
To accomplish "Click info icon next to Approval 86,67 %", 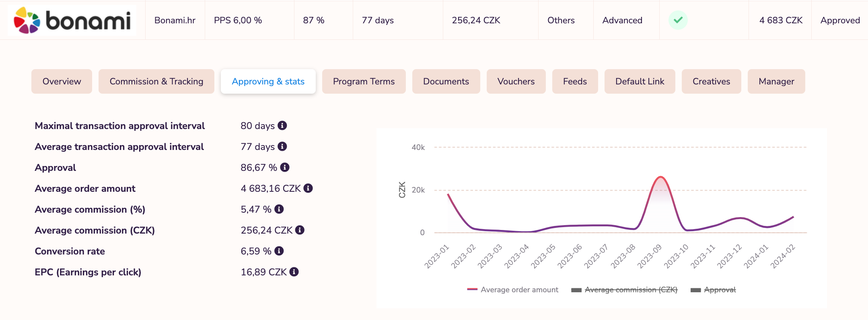I will tap(285, 167).
